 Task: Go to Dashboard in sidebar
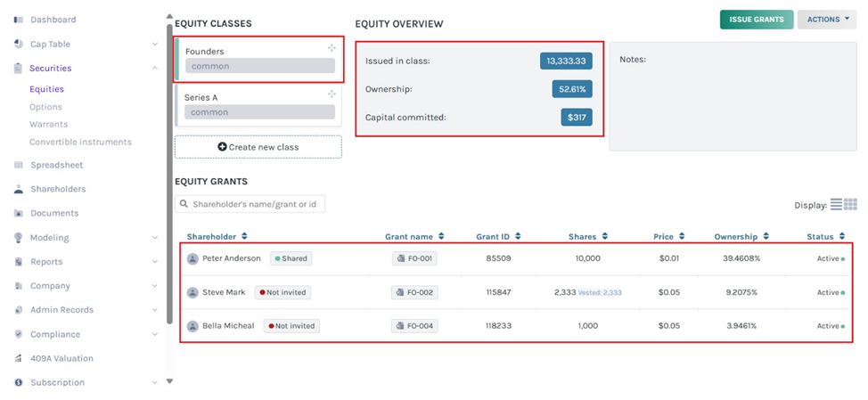click(53, 20)
